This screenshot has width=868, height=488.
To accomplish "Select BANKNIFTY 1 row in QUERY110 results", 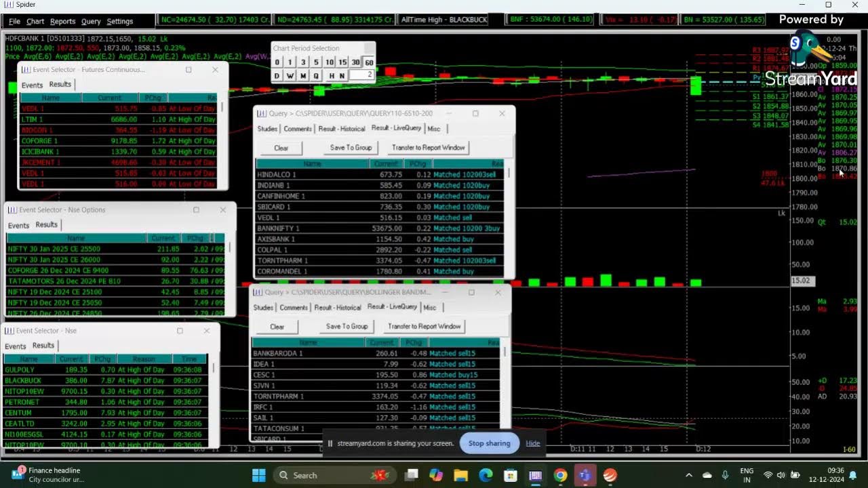I will (381, 228).
